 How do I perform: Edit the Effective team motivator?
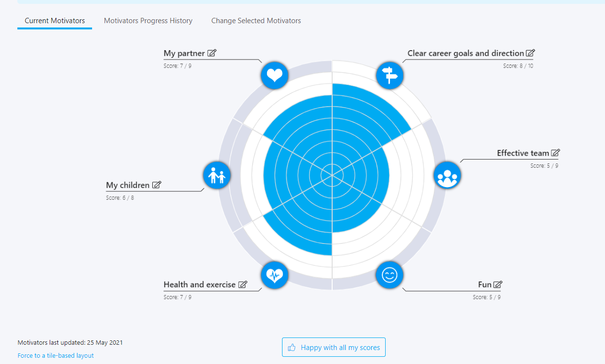[556, 153]
